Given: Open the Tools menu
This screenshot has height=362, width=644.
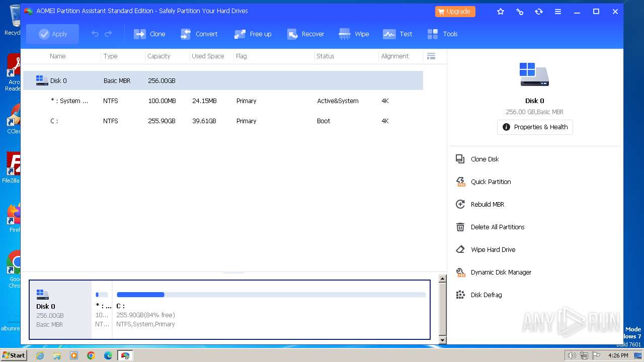Looking at the screenshot, I should 442,34.
